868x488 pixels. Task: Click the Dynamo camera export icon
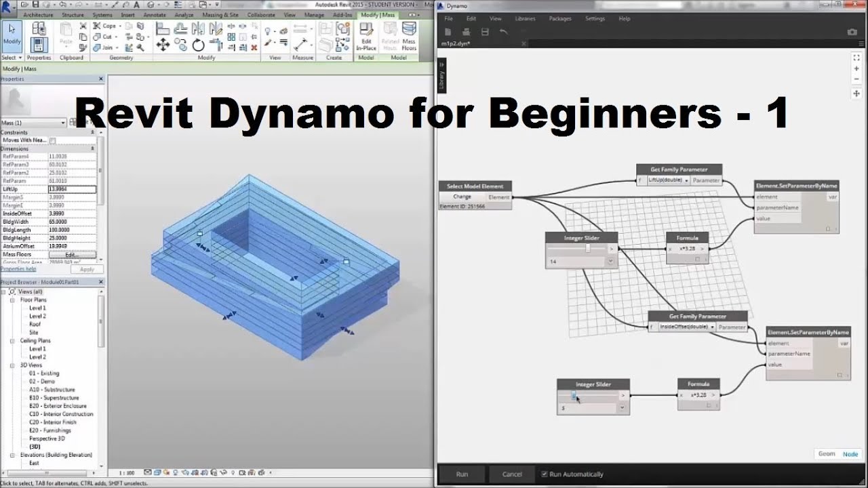pyautogui.click(x=852, y=32)
